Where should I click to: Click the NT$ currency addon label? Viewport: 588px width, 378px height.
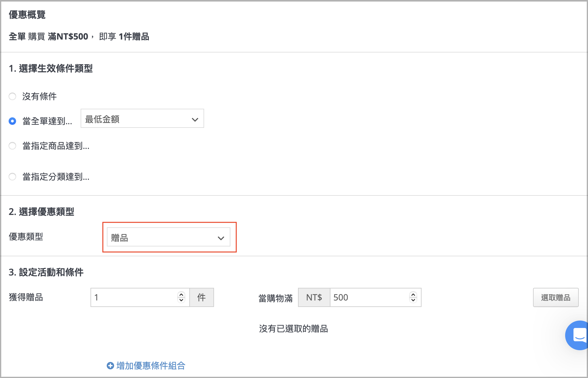(x=314, y=297)
